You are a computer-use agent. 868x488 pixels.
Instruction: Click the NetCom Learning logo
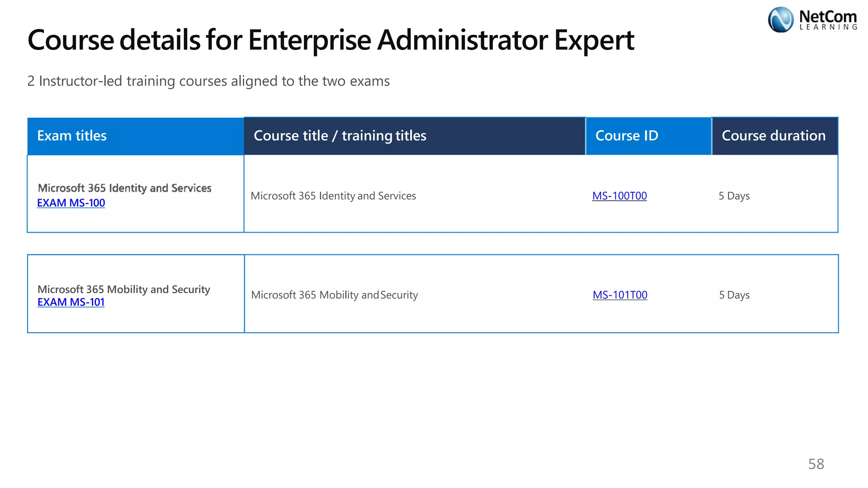[x=812, y=19]
